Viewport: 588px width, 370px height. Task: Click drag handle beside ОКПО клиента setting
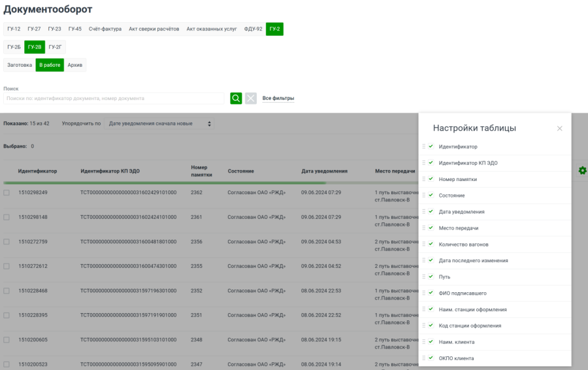tap(423, 358)
